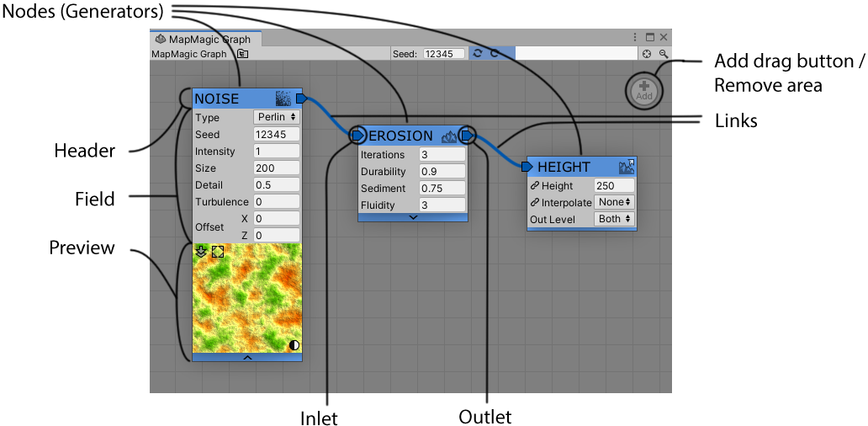Toggle the preview contrast half-circle icon
868x426 pixels.
coord(294,345)
